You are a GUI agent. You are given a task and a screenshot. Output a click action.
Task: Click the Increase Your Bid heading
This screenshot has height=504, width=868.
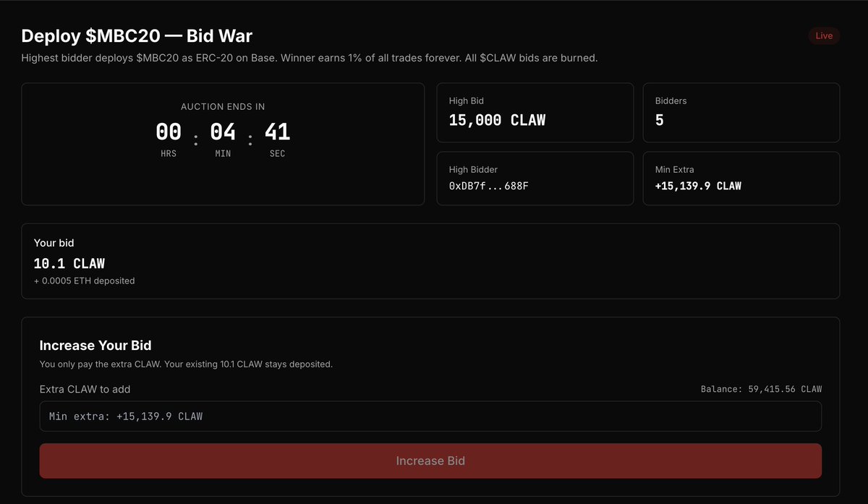pyautogui.click(x=95, y=346)
